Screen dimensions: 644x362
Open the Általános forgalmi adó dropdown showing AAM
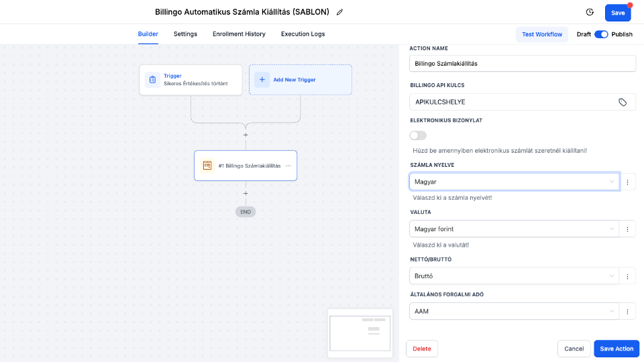click(x=515, y=312)
